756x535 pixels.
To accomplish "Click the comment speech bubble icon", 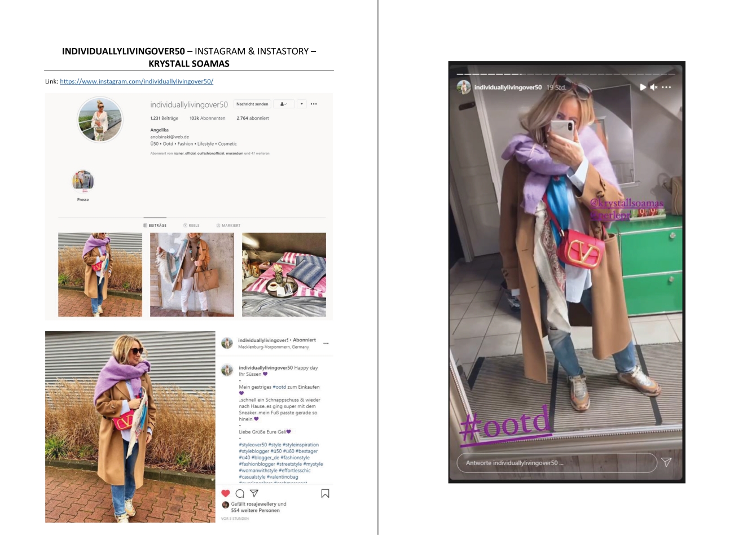I will coord(240,493).
